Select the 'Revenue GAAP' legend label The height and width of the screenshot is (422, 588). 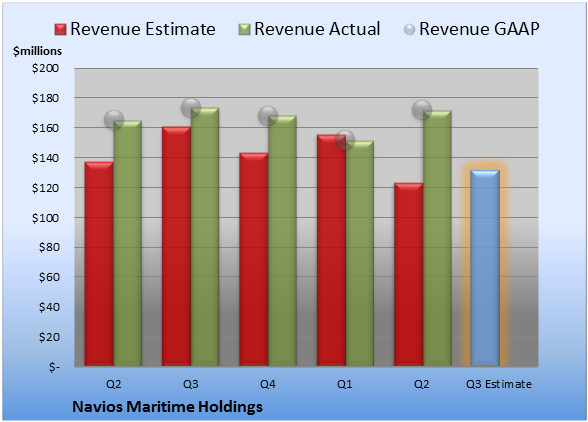tap(479, 29)
